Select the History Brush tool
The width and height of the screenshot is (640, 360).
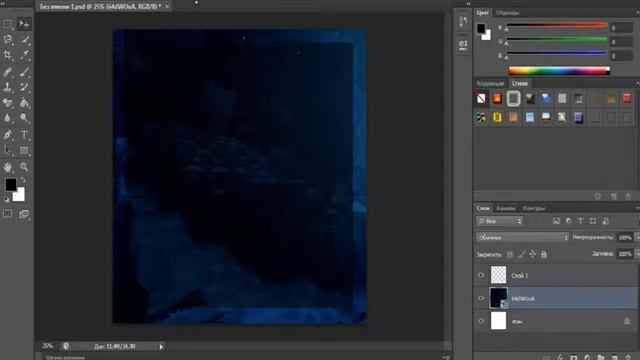coord(24,87)
